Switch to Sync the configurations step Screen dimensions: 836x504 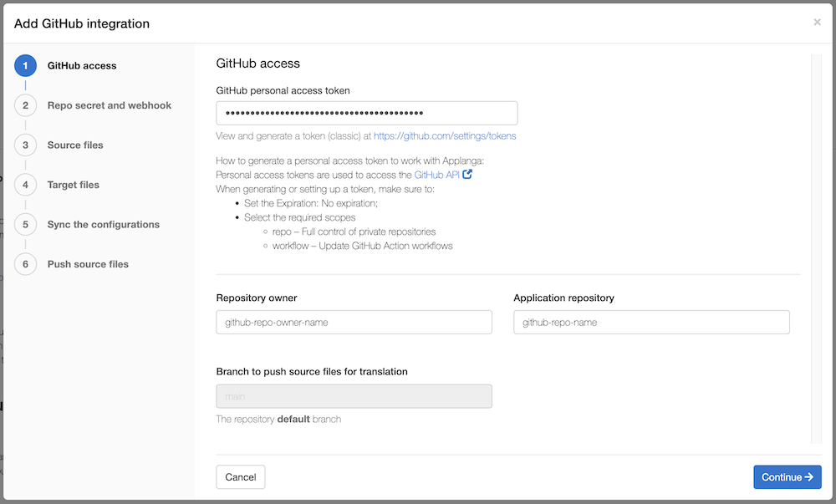click(103, 225)
